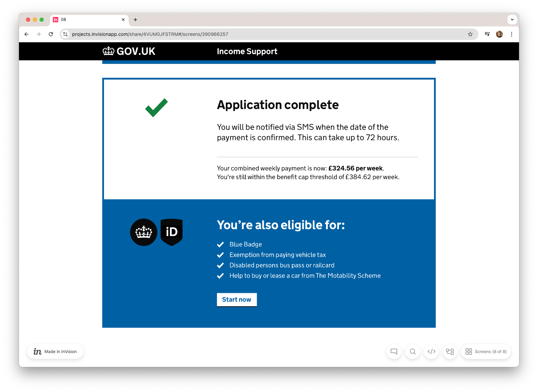Open the media control icon in Chrome toolbar
Image resolution: width=538 pixels, height=392 pixels.
coord(487,34)
